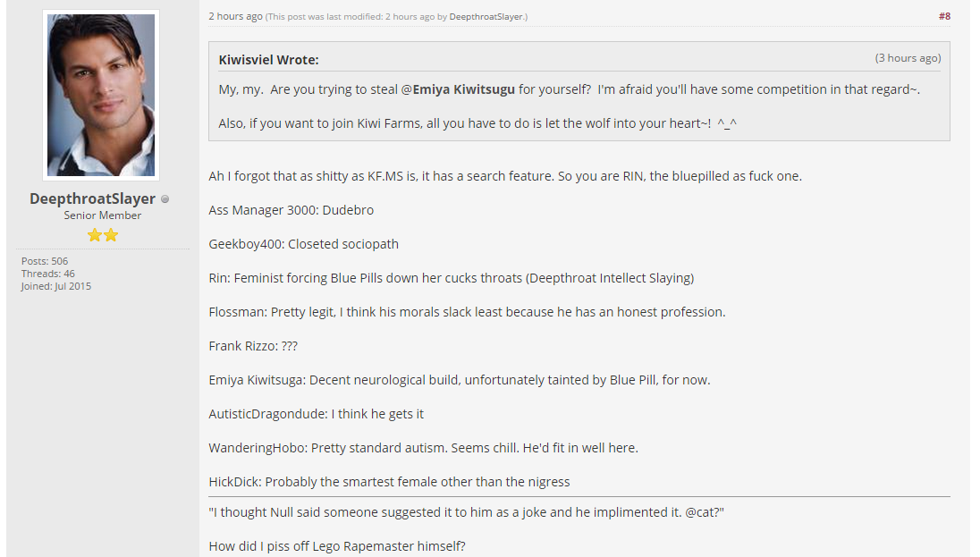Click the Kiwisviel Wrote quote header
The image size is (980, 557).
click(269, 60)
